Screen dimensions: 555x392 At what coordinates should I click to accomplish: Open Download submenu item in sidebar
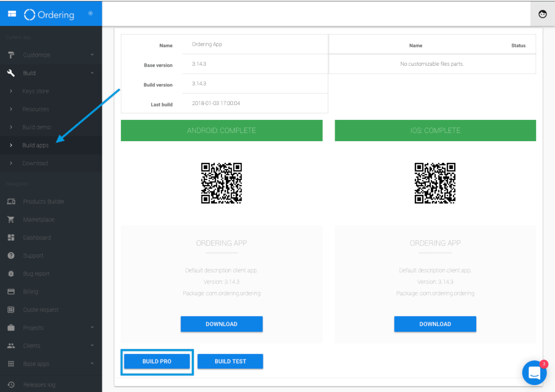51,163
